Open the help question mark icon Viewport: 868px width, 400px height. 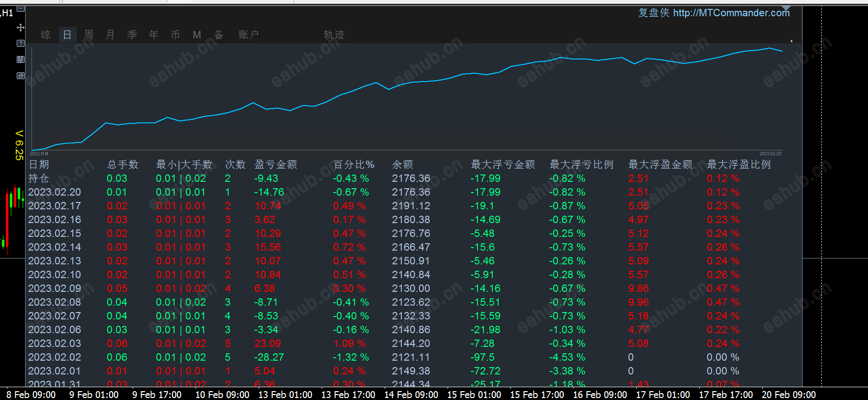pos(21,43)
